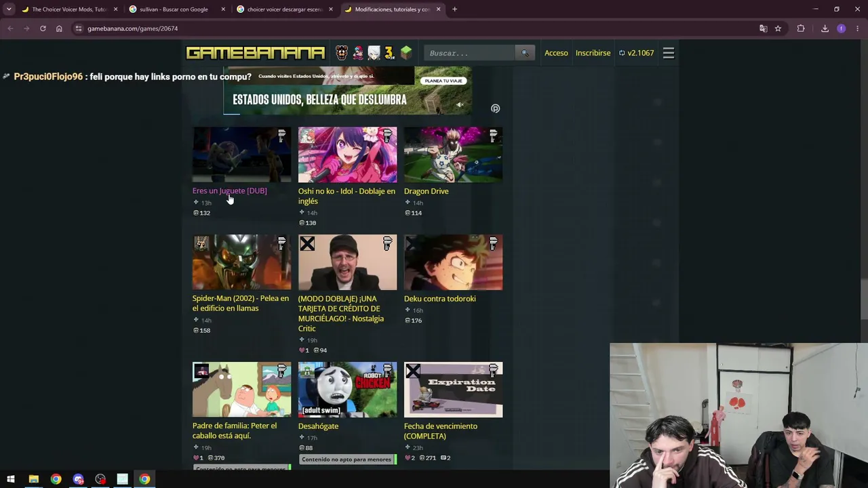Open the Freddy bear game icon in header
868x488 pixels.
[x=342, y=53]
